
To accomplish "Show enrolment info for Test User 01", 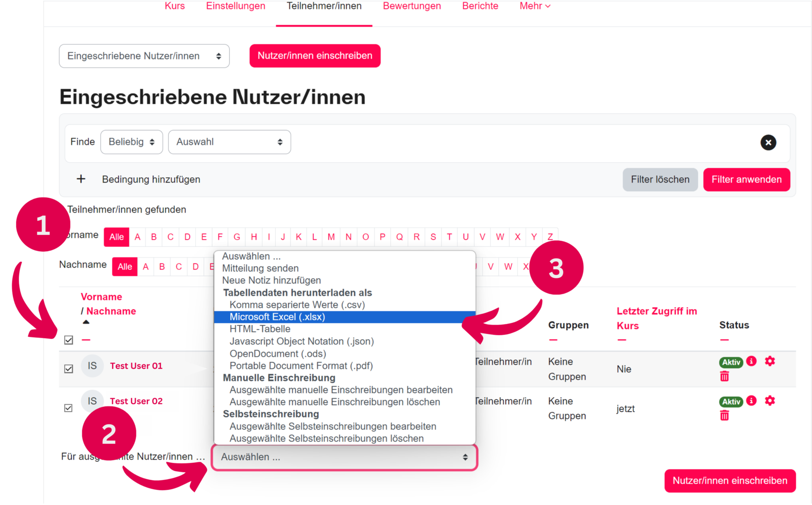I will (752, 361).
